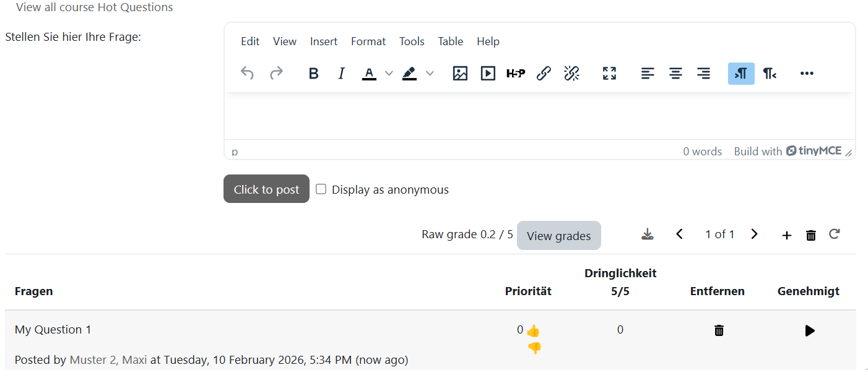Click the insert link chain icon
The width and height of the screenshot is (868, 370).
544,74
